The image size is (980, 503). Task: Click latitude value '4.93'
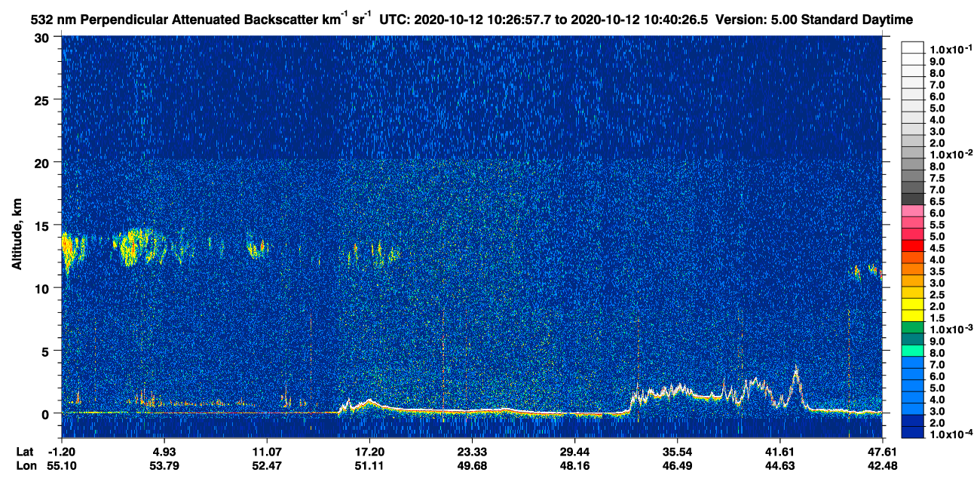[x=164, y=452]
